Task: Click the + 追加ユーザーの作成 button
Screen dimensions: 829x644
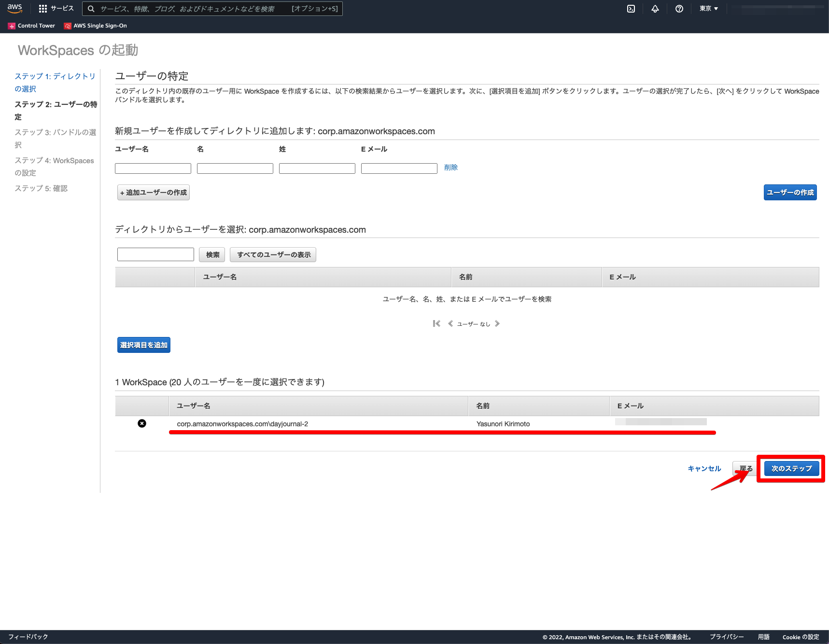Action: click(154, 193)
